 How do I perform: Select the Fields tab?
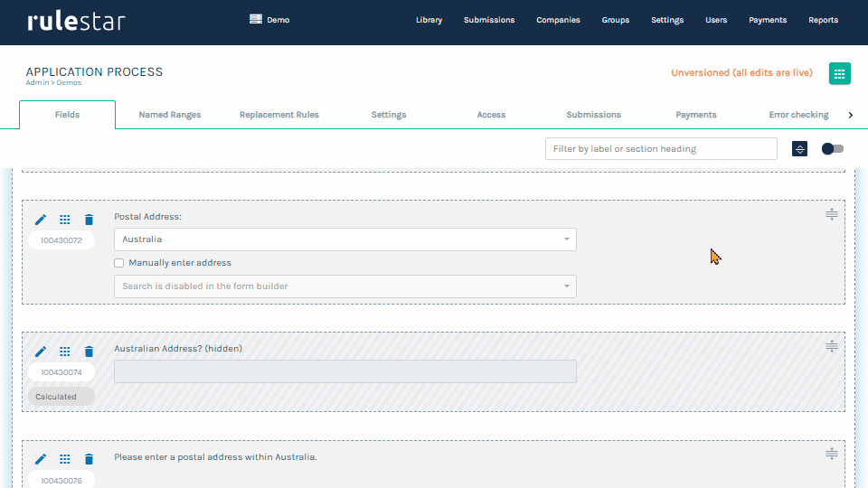[68, 115]
